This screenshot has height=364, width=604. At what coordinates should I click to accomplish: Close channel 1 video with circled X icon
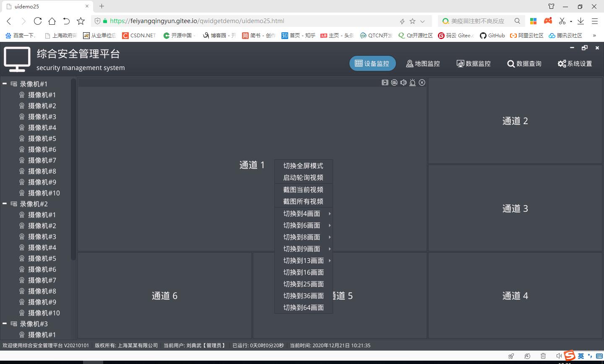tap(422, 83)
